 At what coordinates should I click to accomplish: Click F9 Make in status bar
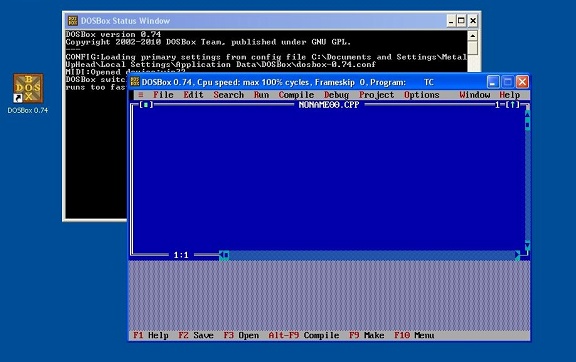tap(367, 335)
